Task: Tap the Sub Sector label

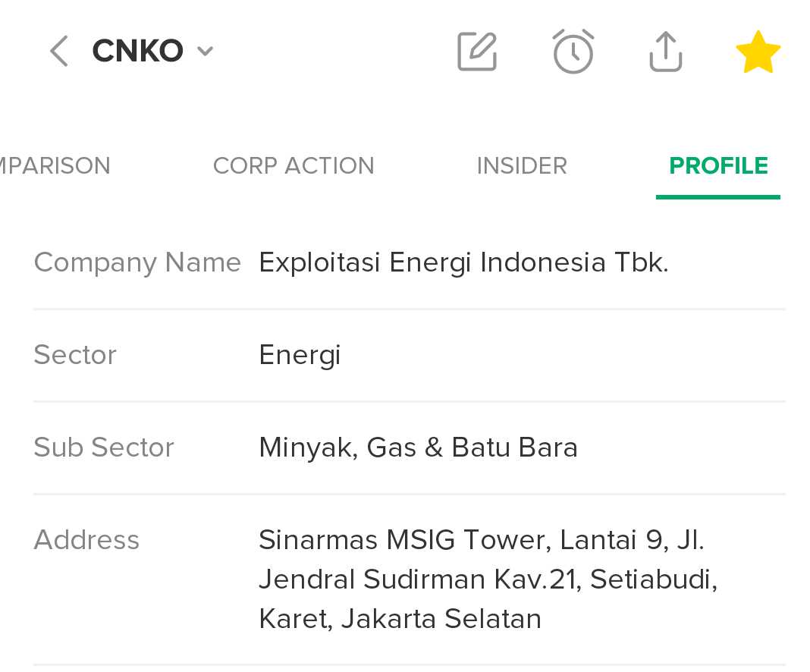Action: [x=104, y=447]
